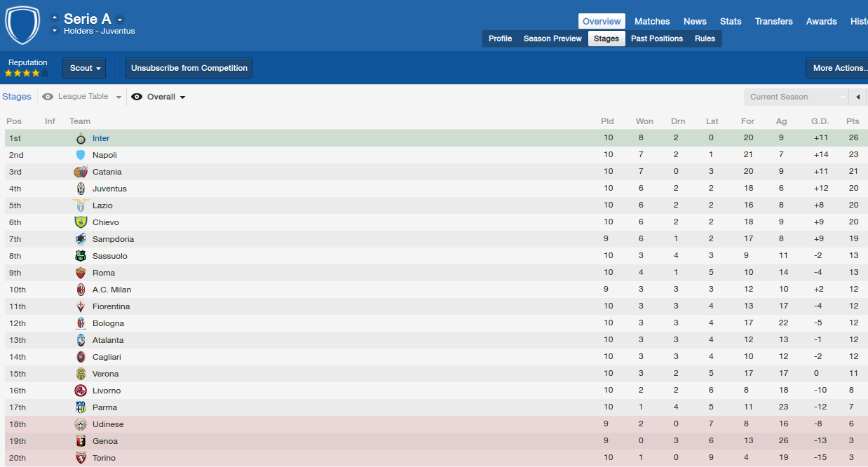The width and height of the screenshot is (868, 467).
Task: Open Napoli team page link
Action: [104, 155]
